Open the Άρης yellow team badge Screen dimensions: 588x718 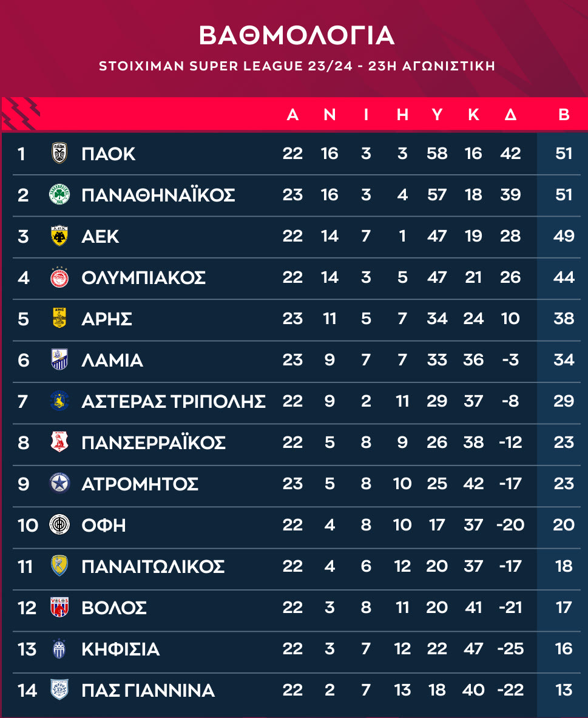pos(59,319)
